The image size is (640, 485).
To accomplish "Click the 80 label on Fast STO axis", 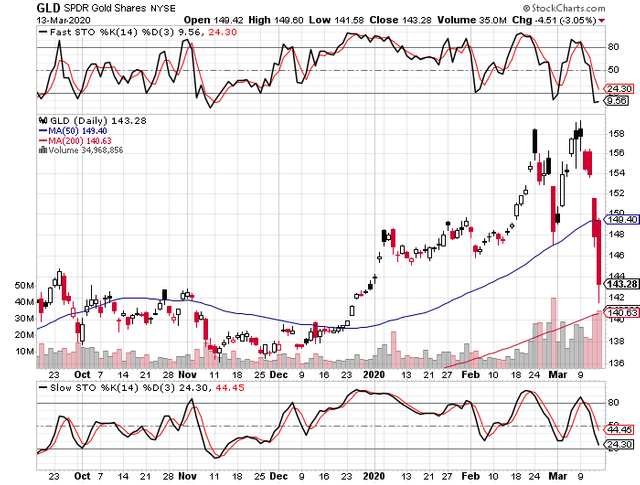I will pos(613,47).
